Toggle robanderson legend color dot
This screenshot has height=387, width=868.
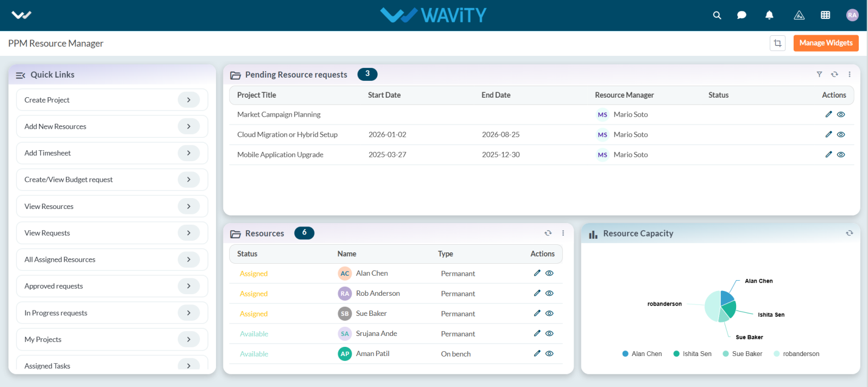coord(777,354)
